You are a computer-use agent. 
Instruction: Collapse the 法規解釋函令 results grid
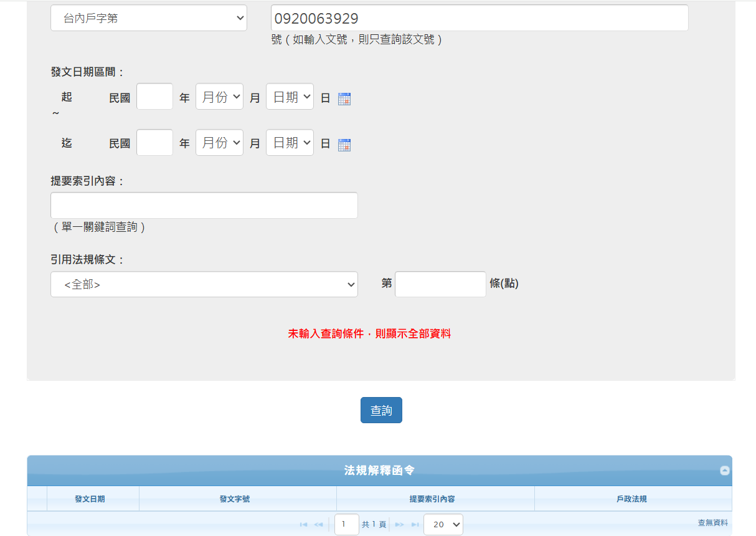724,471
